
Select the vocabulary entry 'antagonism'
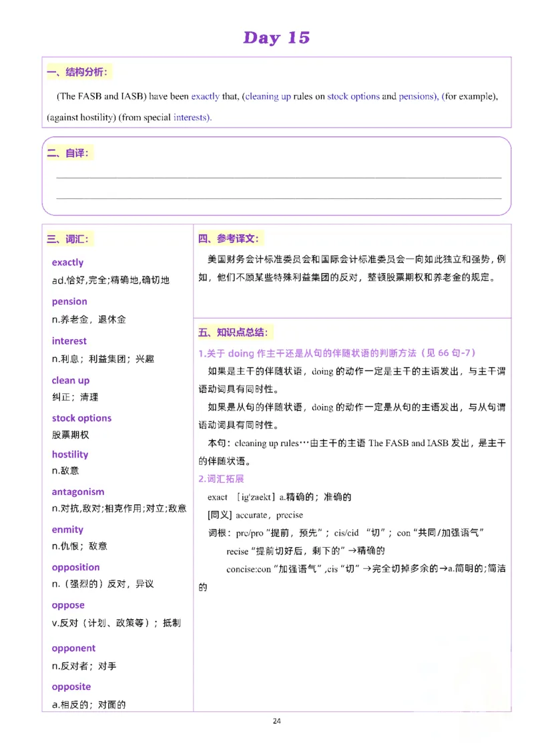77,492
